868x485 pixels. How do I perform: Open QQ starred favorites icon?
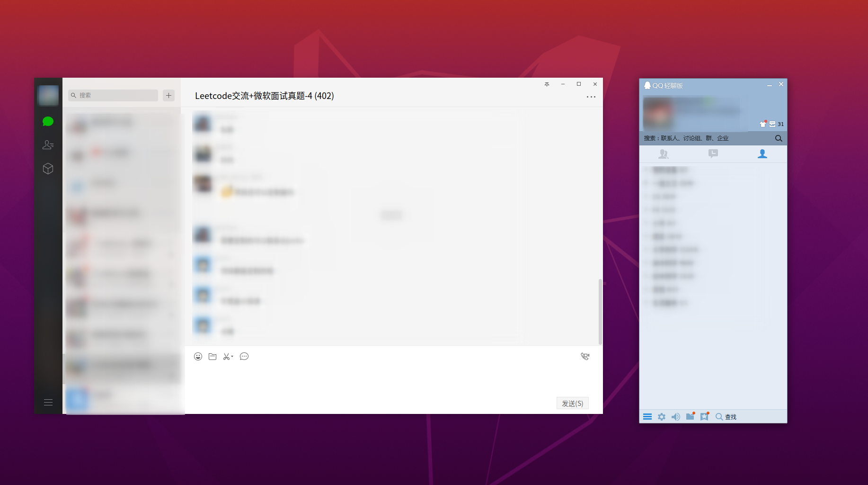(x=705, y=416)
